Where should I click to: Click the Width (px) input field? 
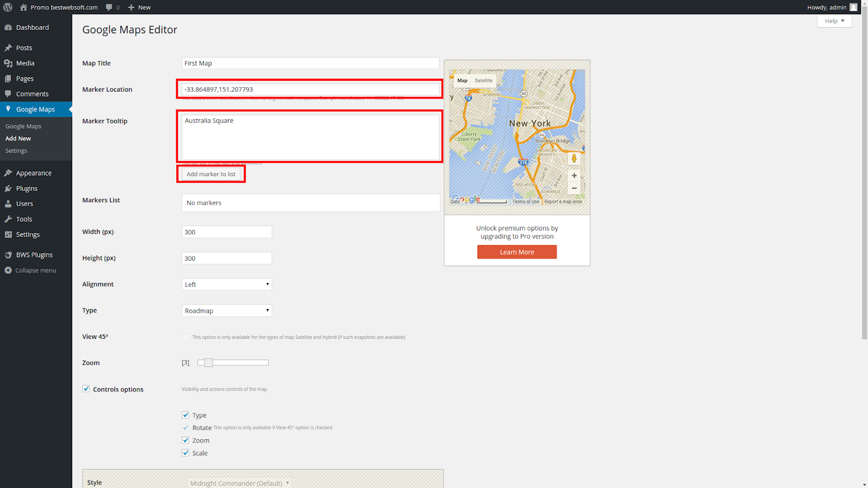point(227,232)
